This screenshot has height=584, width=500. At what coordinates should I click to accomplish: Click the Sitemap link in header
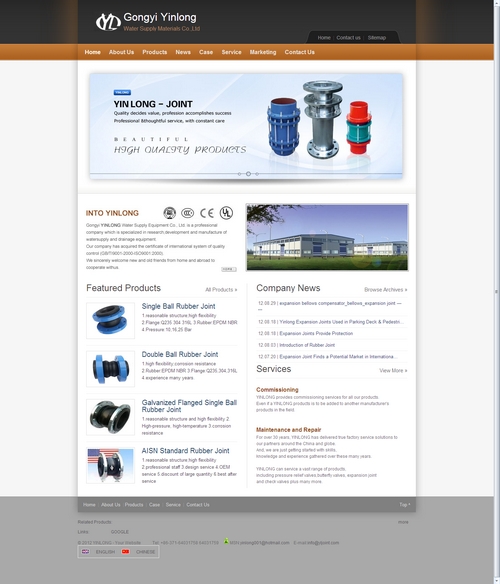[377, 38]
